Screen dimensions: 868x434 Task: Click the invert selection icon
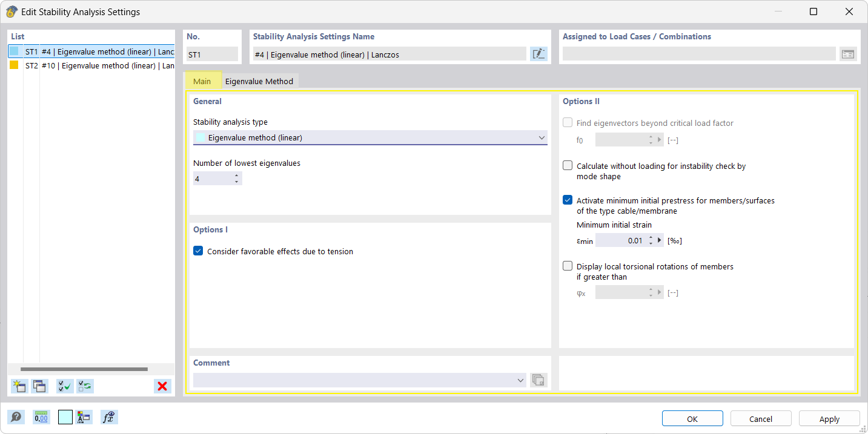(x=85, y=386)
